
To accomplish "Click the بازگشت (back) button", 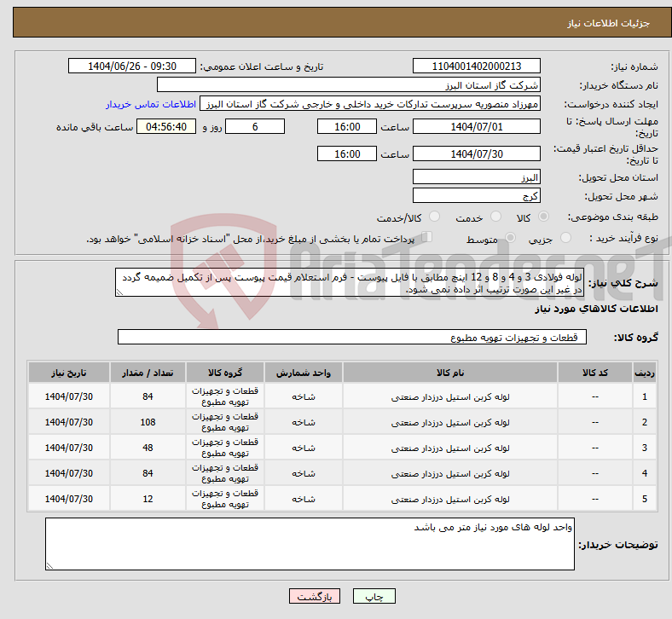I will point(314,596).
